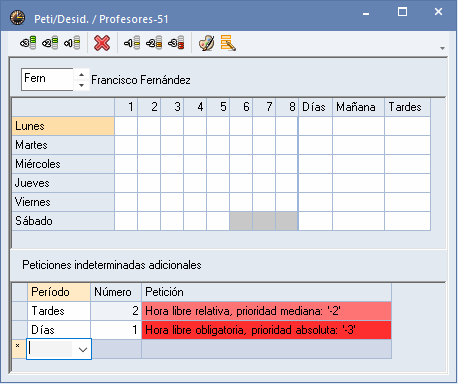The height and width of the screenshot is (384, 458).
Task: Select the Sábado row header
Action: coord(63,221)
